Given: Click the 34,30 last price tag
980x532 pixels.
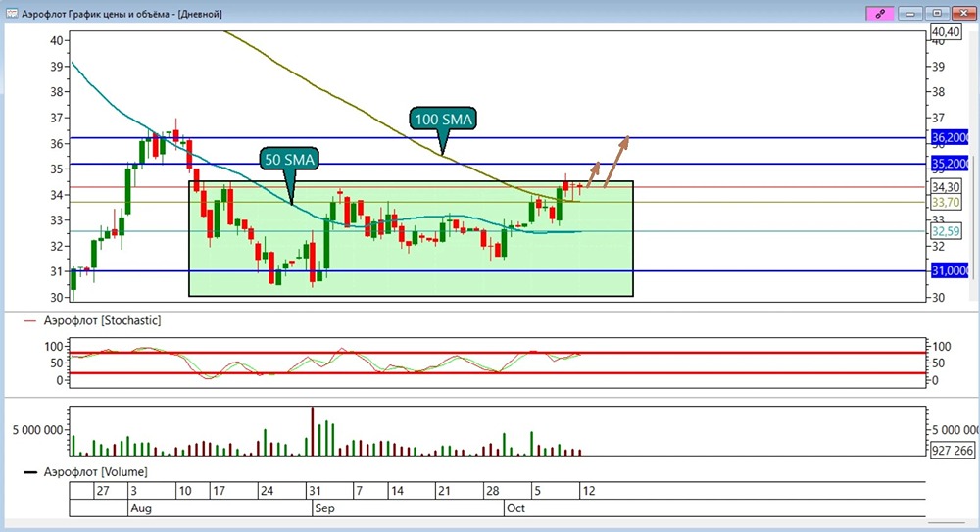Looking at the screenshot, I should pos(946,187).
